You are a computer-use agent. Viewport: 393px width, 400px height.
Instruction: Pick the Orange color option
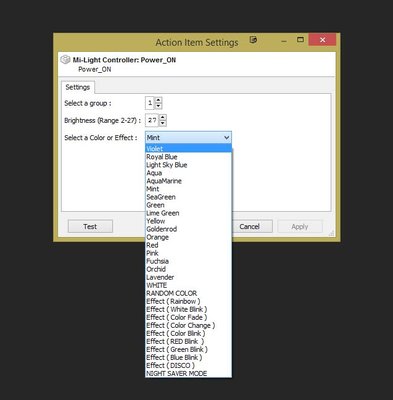(188, 237)
